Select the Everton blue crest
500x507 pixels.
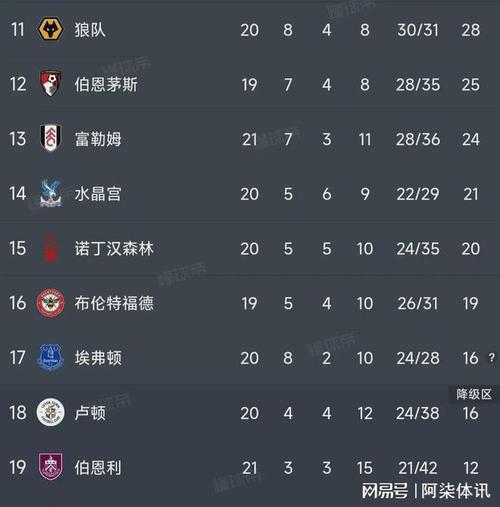pyautogui.click(x=51, y=358)
